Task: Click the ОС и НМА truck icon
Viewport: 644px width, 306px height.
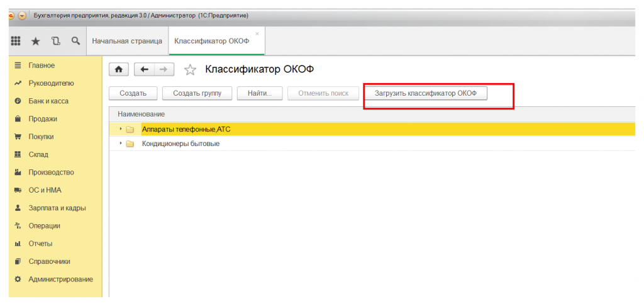Action: coord(18,190)
